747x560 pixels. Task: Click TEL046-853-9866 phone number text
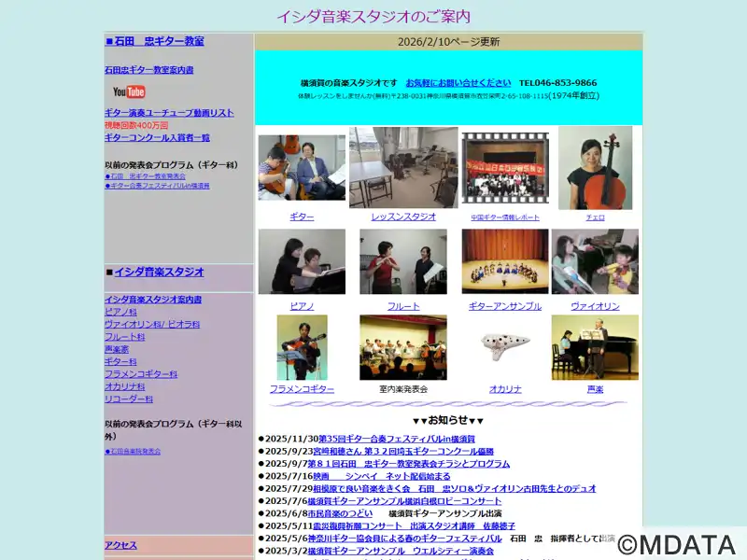click(x=557, y=83)
